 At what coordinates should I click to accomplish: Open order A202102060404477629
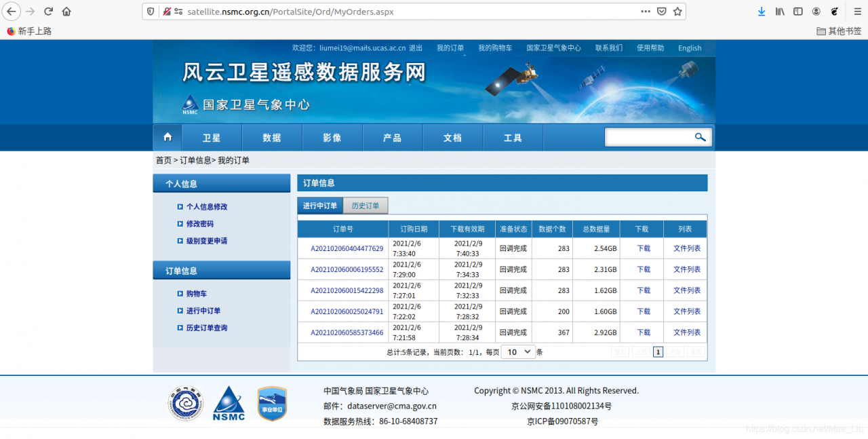pos(347,248)
